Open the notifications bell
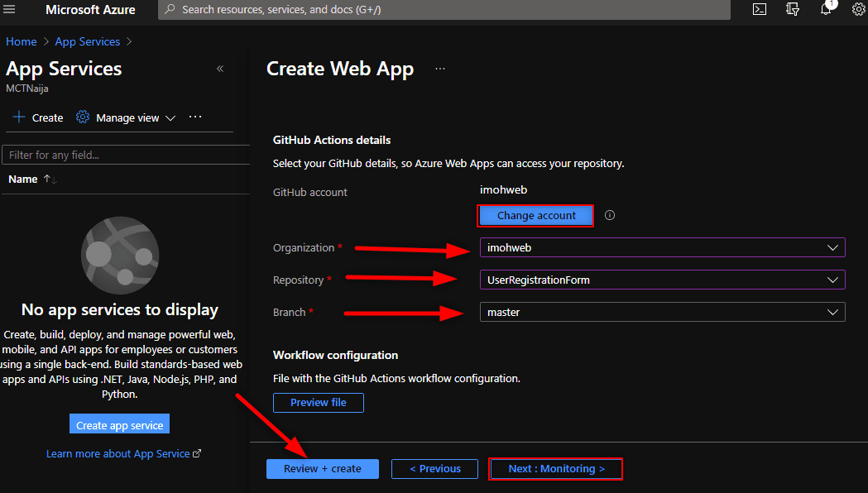This screenshot has width=868, height=493. [826, 8]
